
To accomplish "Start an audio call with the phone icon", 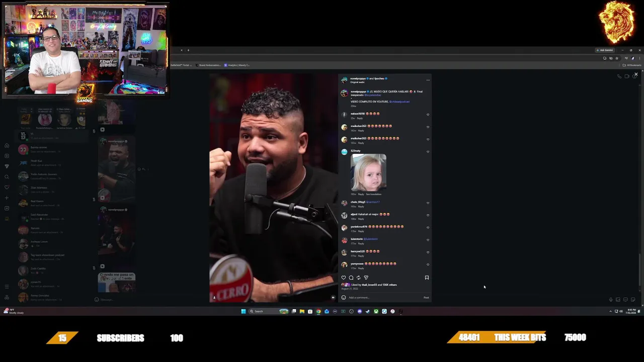I will [619, 76].
